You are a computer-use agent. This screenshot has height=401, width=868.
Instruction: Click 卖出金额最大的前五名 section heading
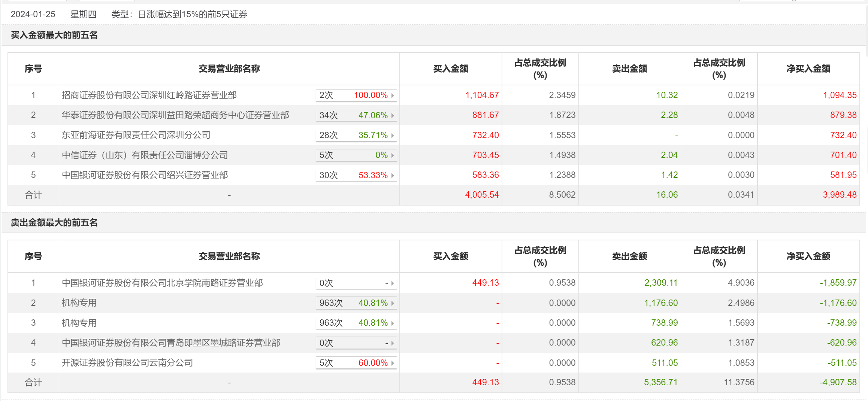point(54,223)
